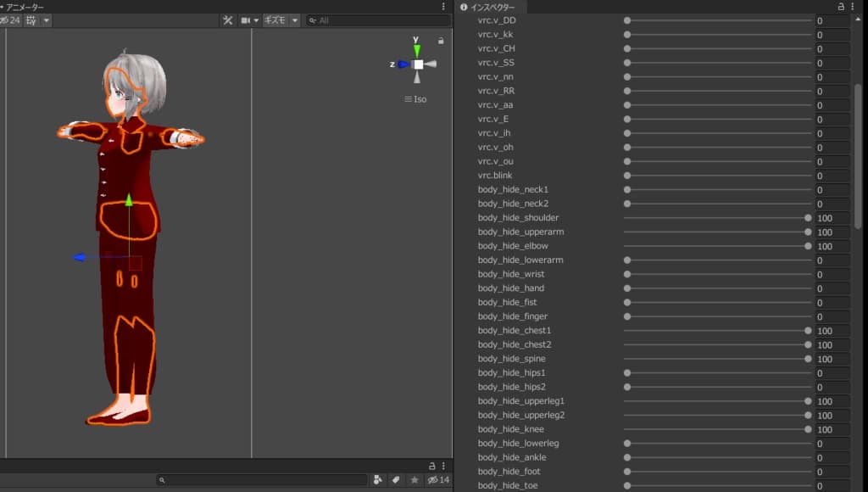The height and width of the screenshot is (492, 868).
Task: Click the favorites star icon
Action: [415, 480]
